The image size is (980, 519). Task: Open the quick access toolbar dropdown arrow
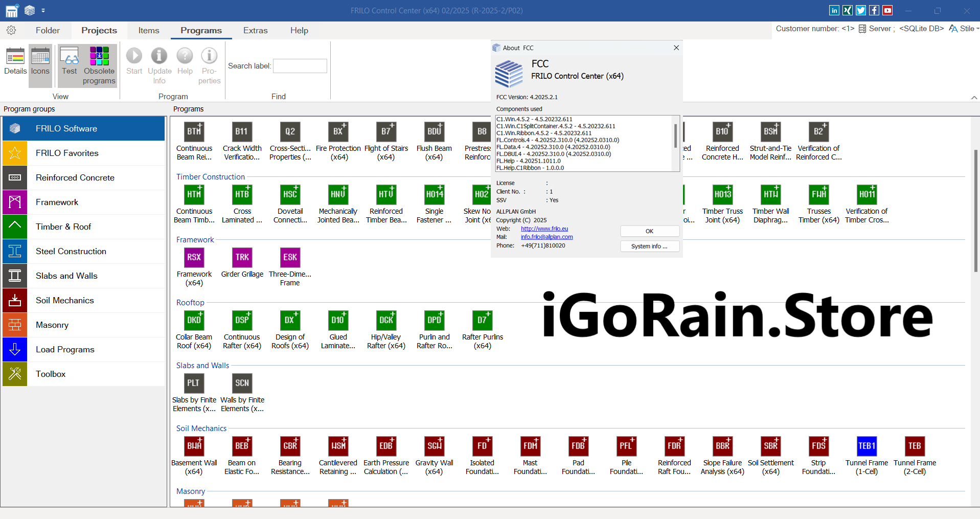click(43, 10)
